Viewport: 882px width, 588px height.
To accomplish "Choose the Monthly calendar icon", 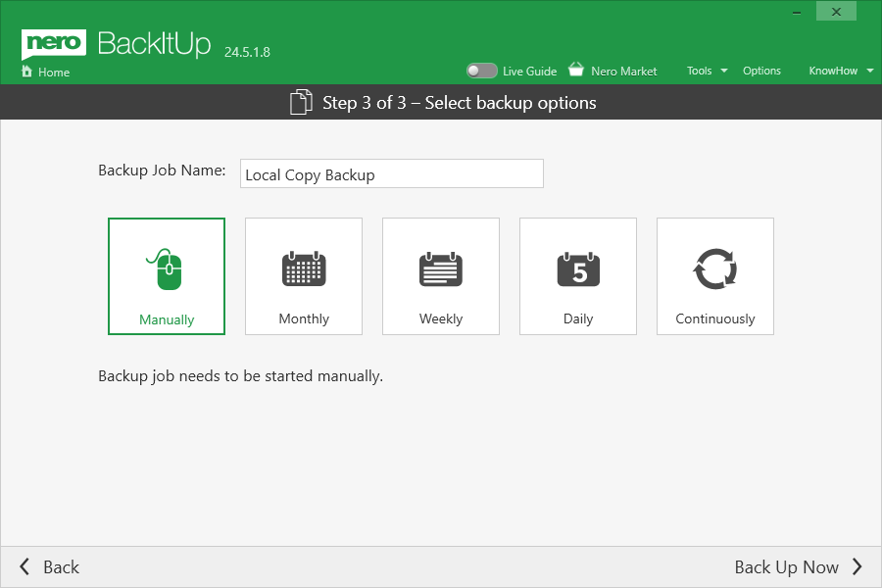I will point(304,269).
